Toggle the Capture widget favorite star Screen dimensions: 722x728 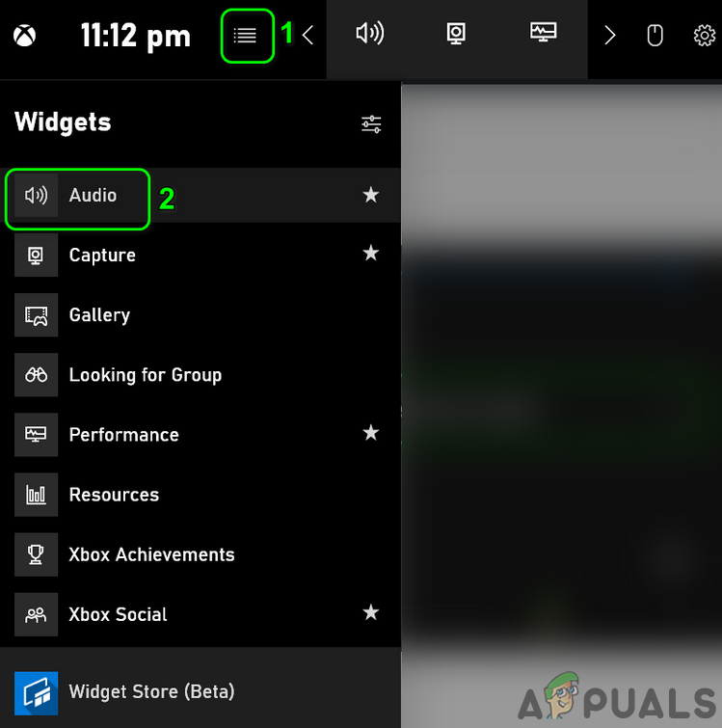pos(371,254)
